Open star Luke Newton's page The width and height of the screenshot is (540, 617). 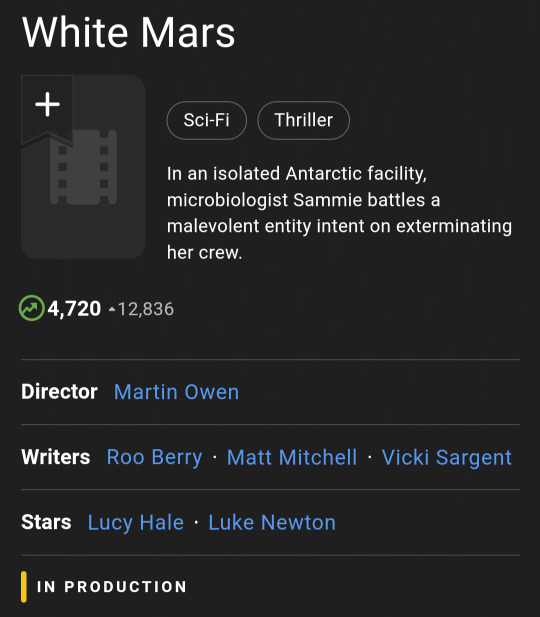tap(272, 523)
